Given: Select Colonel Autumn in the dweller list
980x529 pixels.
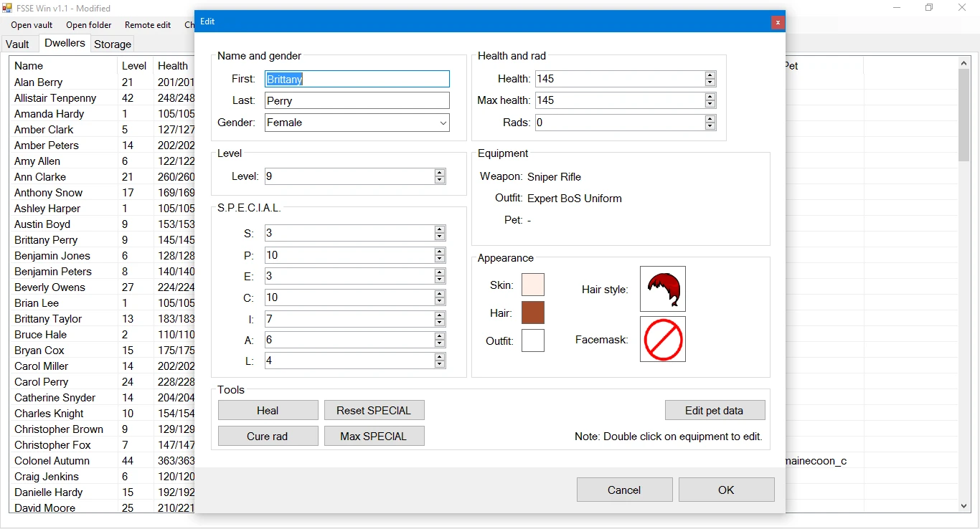Looking at the screenshot, I should pos(52,461).
